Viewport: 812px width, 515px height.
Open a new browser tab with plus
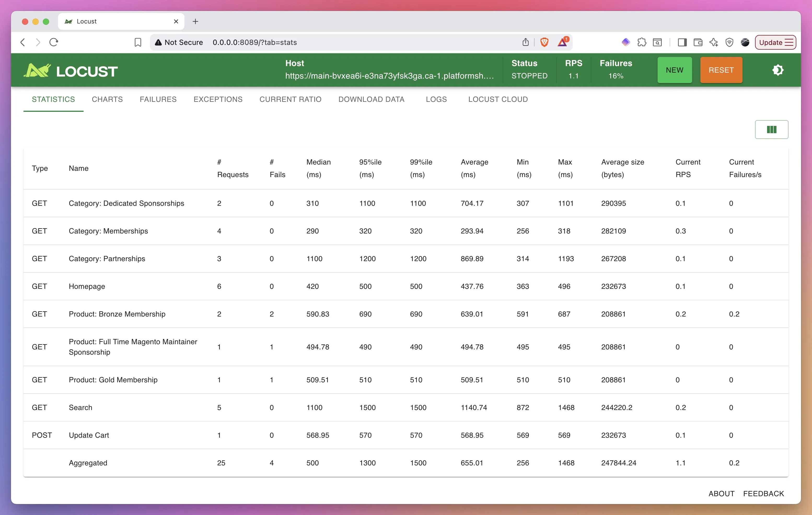point(195,22)
